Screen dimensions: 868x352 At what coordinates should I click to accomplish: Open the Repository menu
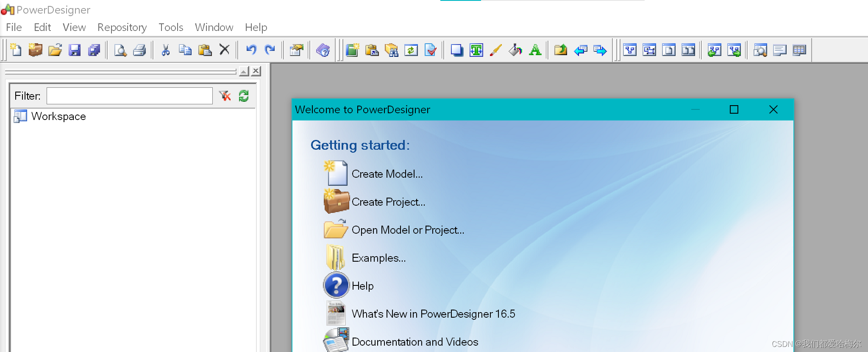tap(122, 27)
